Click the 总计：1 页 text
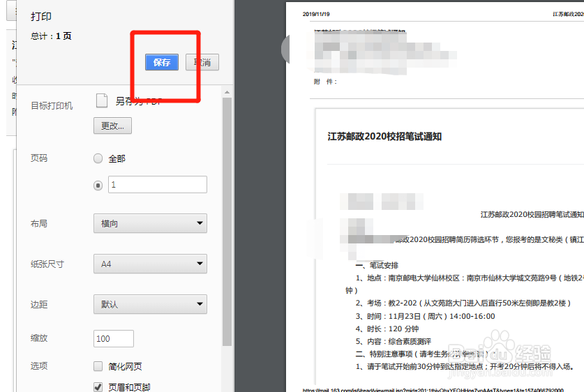 [x=51, y=36]
